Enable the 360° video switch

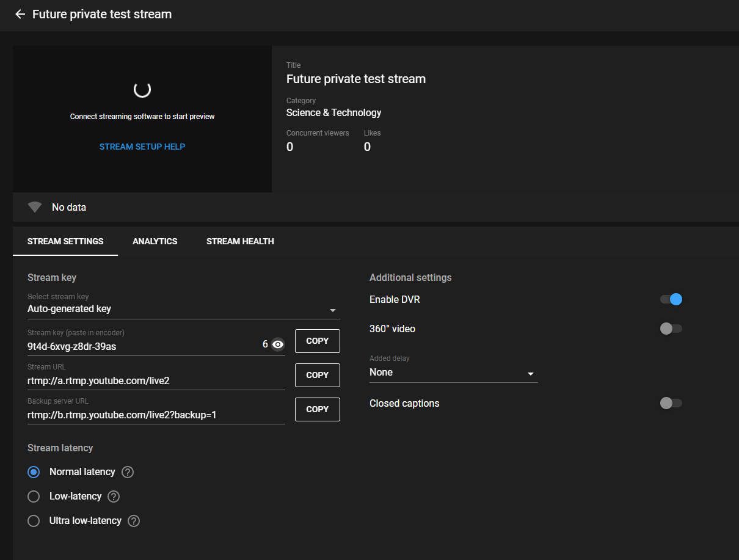671,329
